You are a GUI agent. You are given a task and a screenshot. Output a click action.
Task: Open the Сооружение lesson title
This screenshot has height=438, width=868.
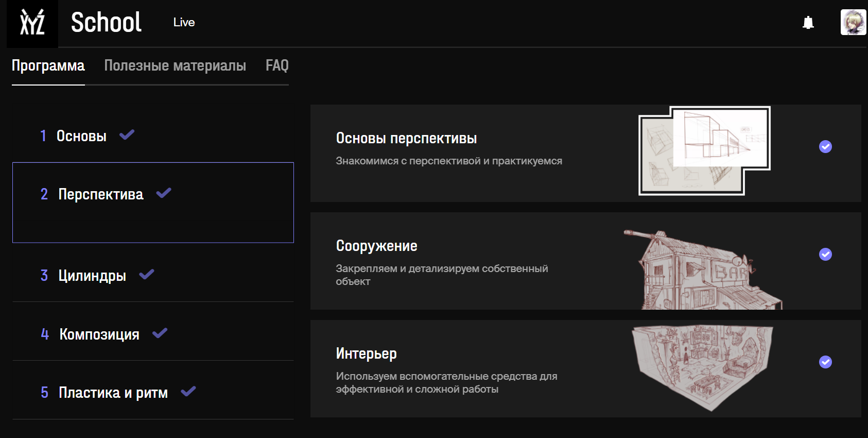click(x=376, y=246)
